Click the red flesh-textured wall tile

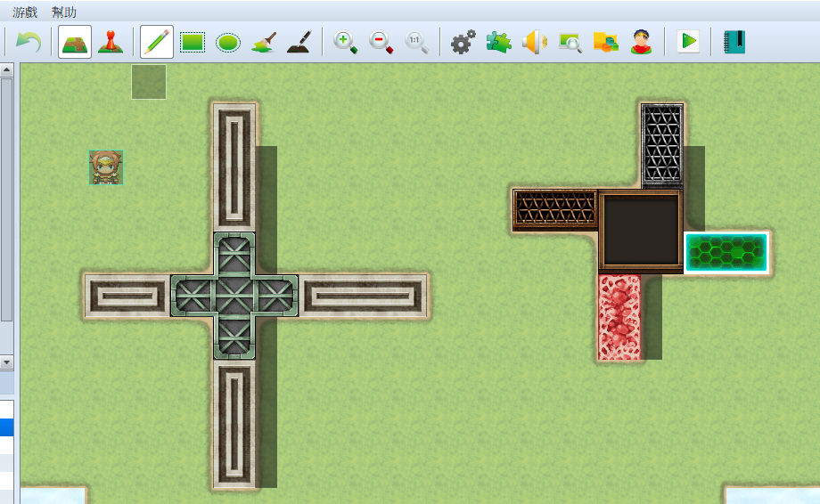pos(619,317)
